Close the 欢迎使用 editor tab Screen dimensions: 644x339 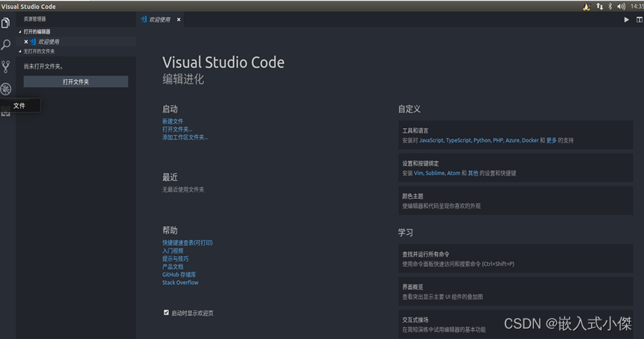(179, 19)
